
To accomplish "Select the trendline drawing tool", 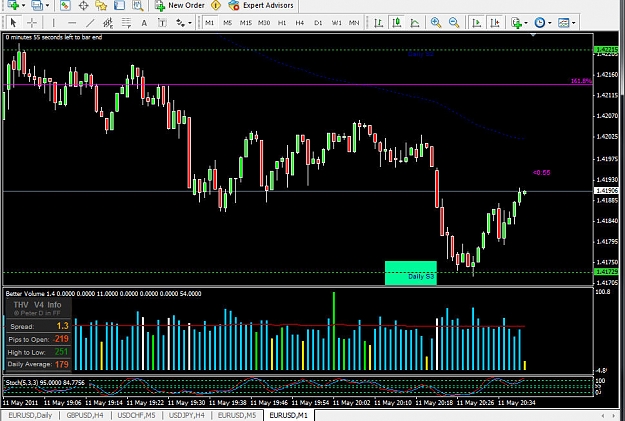I will click(x=90, y=23).
